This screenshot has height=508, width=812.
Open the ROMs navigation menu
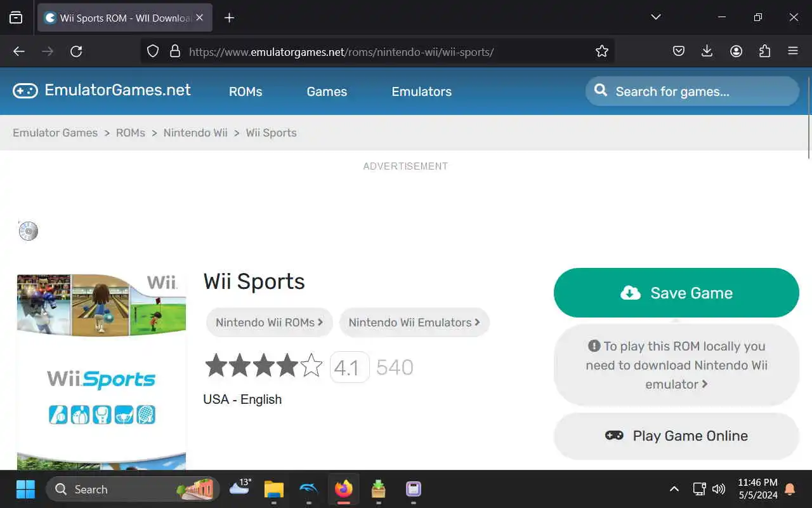pyautogui.click(x=246, y=91)
